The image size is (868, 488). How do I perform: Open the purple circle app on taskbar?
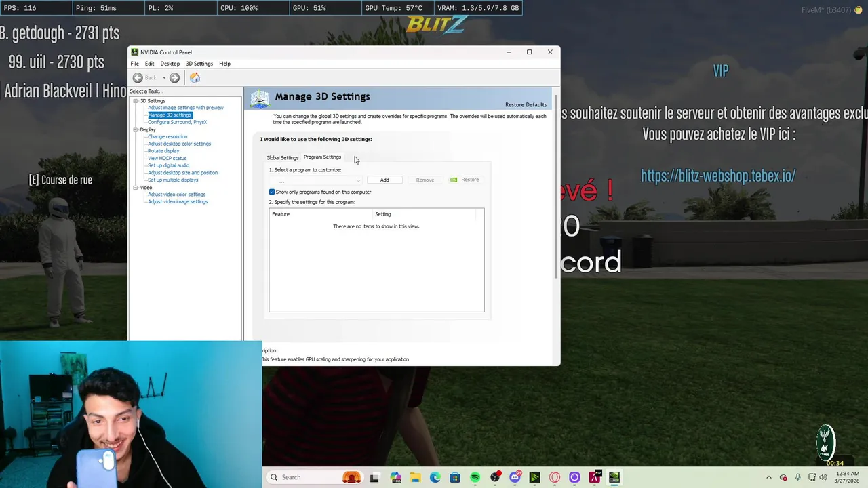574,478
